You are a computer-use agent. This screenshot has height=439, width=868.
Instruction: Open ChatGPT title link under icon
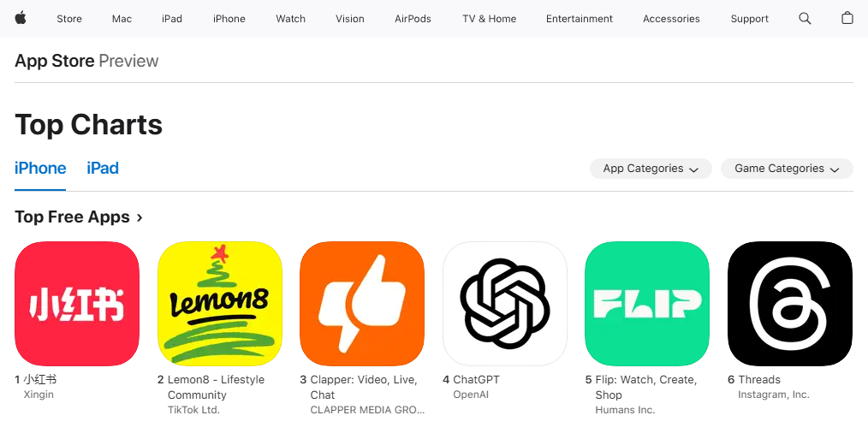(476, 380)
